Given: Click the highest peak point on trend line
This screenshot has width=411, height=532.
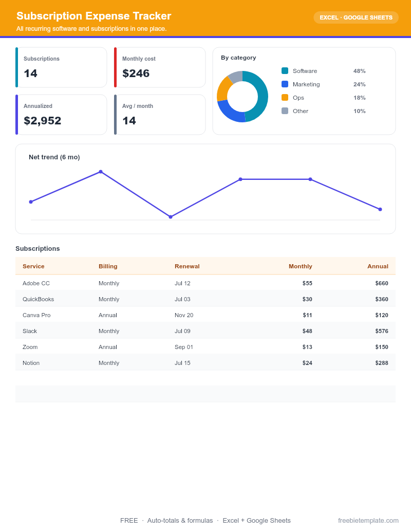Looking at the screenshot, I should tap(101, 172).
